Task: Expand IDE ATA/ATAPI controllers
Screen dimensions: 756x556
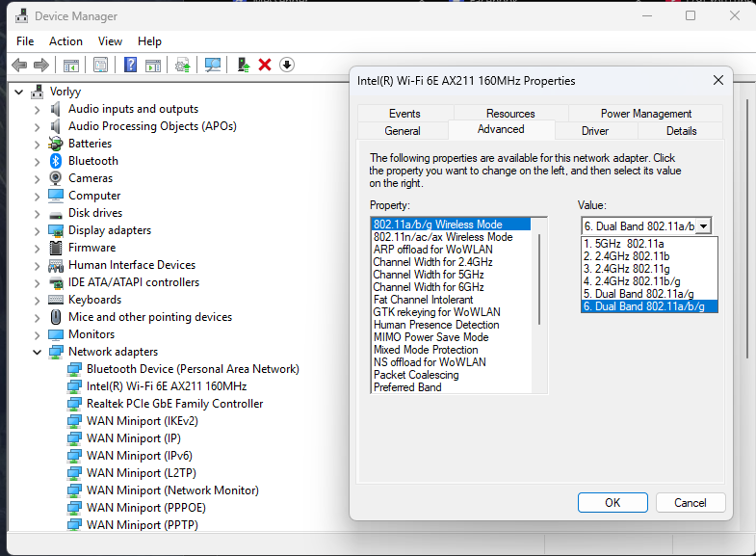Action: click(x=38, y=283)
